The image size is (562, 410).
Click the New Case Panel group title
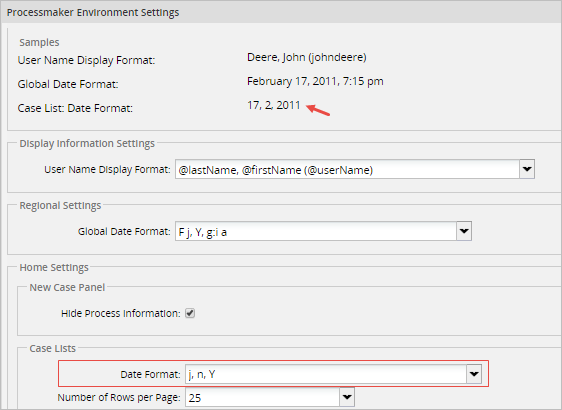(67, 287)
